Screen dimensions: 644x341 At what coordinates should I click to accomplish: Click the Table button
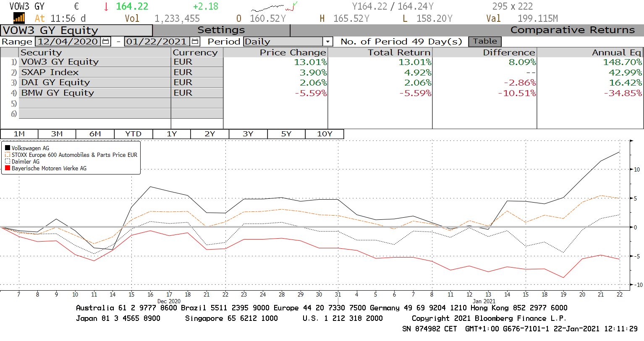tap(485, 41)
